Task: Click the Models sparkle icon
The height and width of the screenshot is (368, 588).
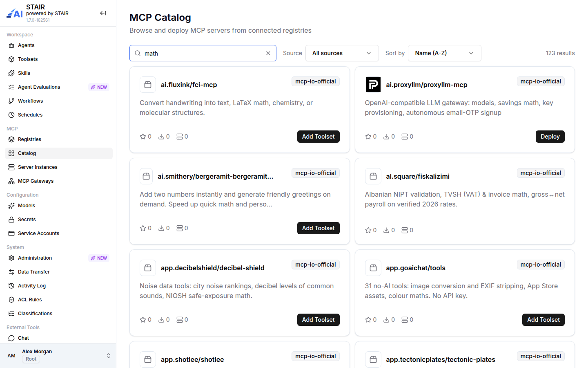Action: (x=11, y=206)
